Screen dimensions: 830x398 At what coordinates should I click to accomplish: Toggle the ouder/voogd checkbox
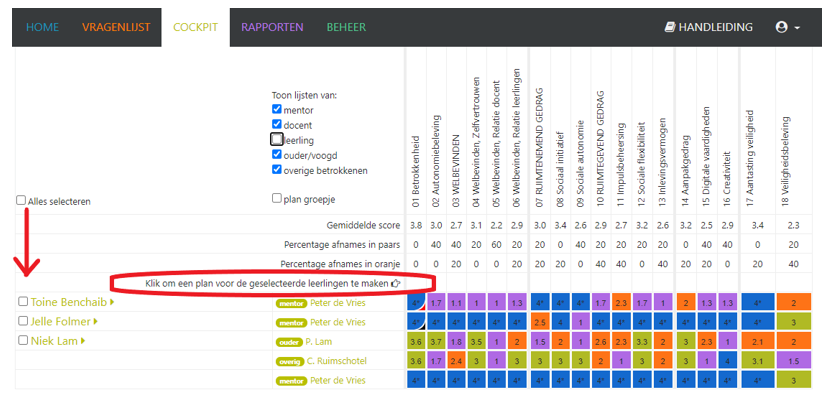tap(276, 155)
